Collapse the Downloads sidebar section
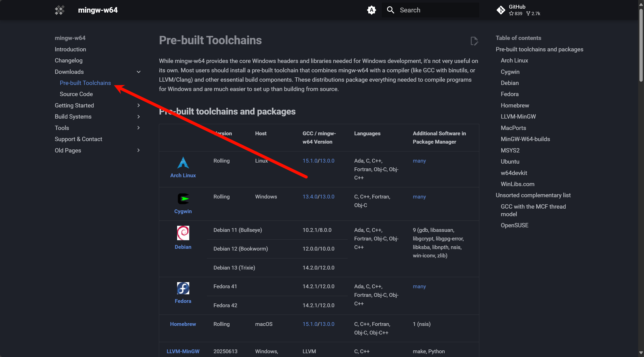Viewport: 644px width, 357px height. click(138, 72)
